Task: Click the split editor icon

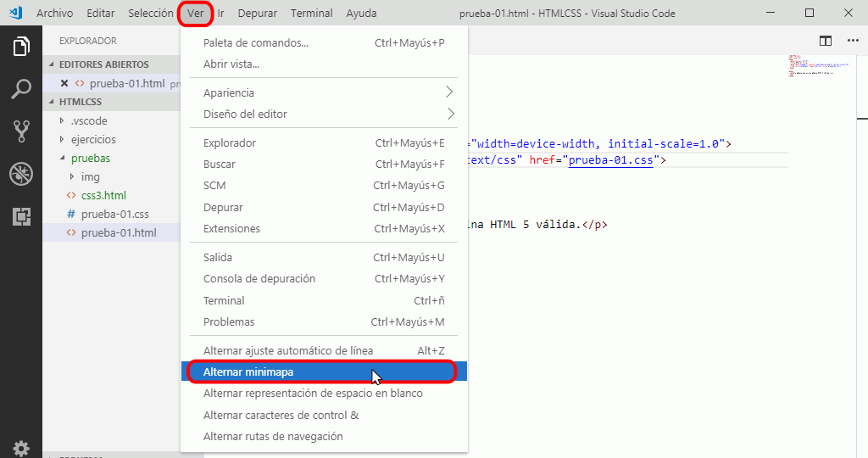Action: pyautogui.click(x=826, y=41)
